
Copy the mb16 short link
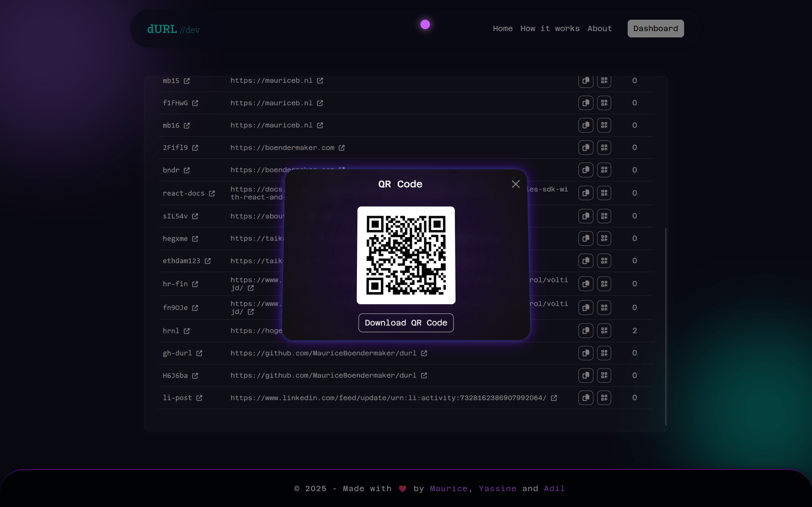(585, 125)
